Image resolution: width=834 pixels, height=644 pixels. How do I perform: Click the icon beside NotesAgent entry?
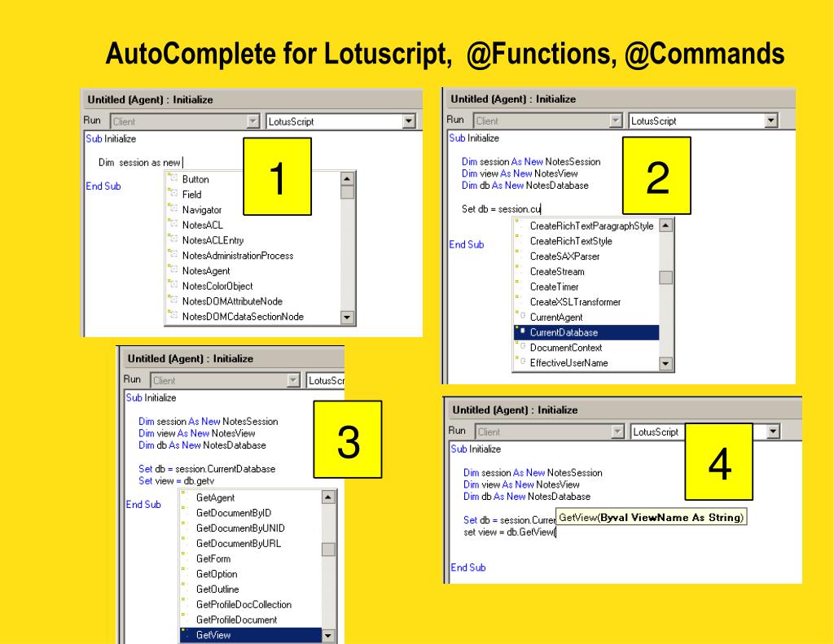(173, 269)
